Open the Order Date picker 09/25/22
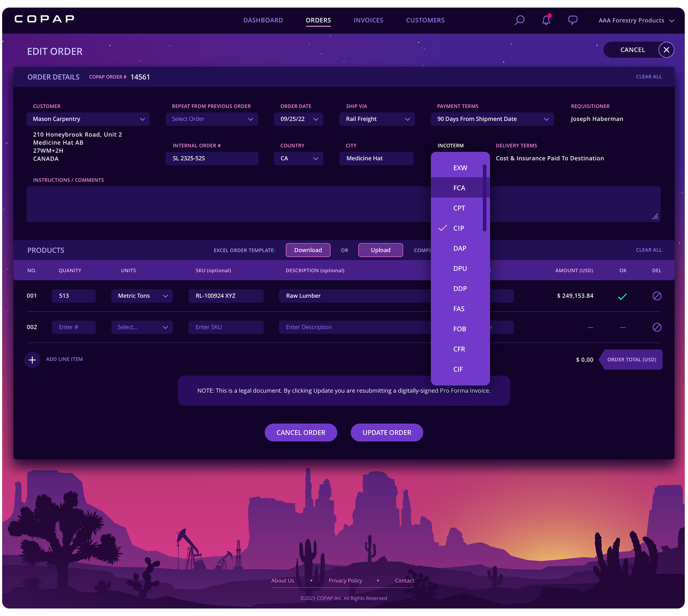The width and height of the screenshot is (688, 616). point(298,119)
